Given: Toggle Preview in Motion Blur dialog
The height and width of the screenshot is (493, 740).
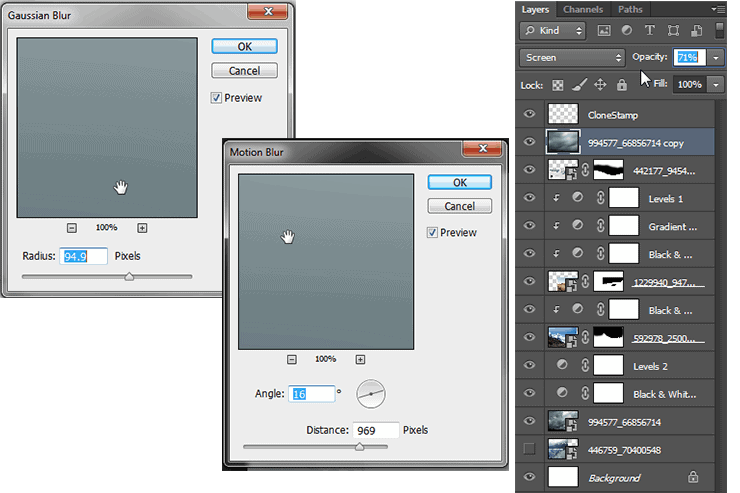Looking at the screenshot, I should 432,233.
